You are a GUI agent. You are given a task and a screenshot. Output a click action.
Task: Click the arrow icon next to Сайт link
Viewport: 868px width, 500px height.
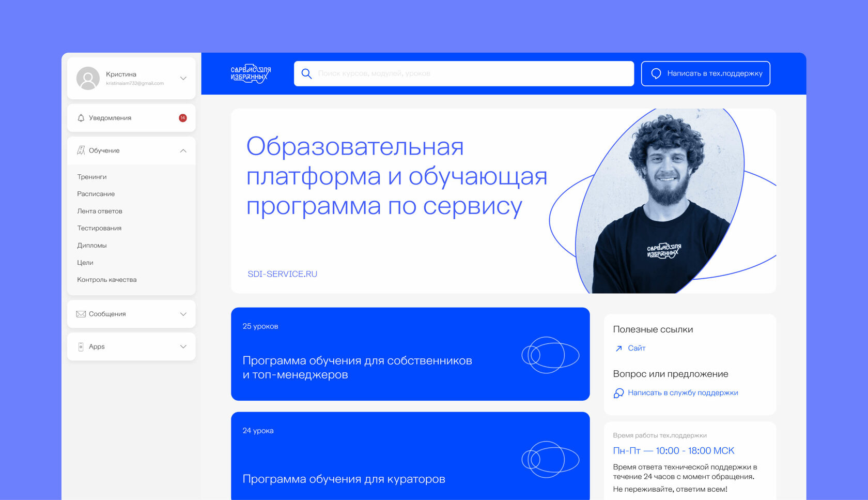pyautogui.click(x=618, y=348)
